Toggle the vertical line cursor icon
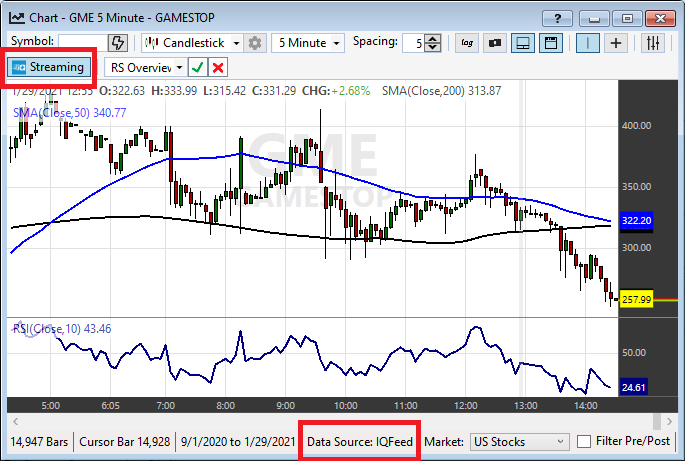Viewport: 685px width, 461px height. pyautogui.click(x=588, y=43)
